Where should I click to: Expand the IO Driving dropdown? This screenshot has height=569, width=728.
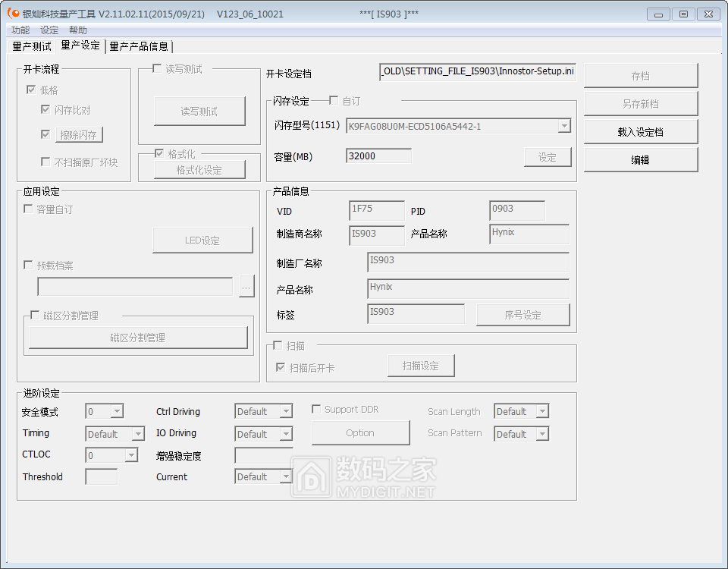[x=285, y=435]
